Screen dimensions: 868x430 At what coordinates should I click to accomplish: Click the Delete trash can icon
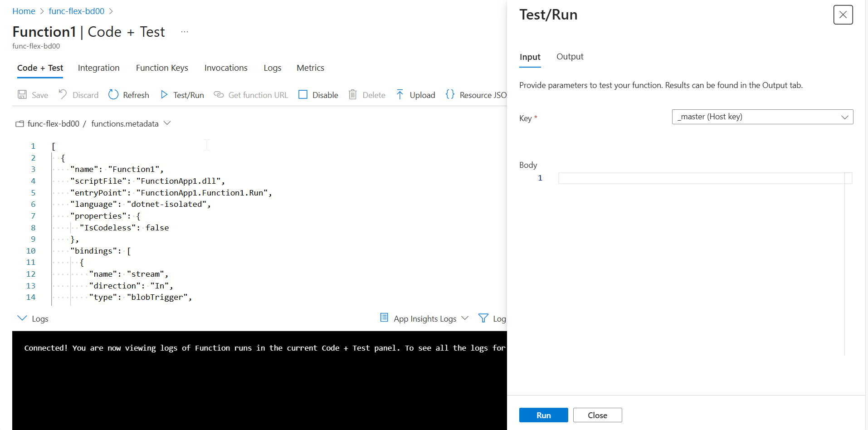point(352,94)
